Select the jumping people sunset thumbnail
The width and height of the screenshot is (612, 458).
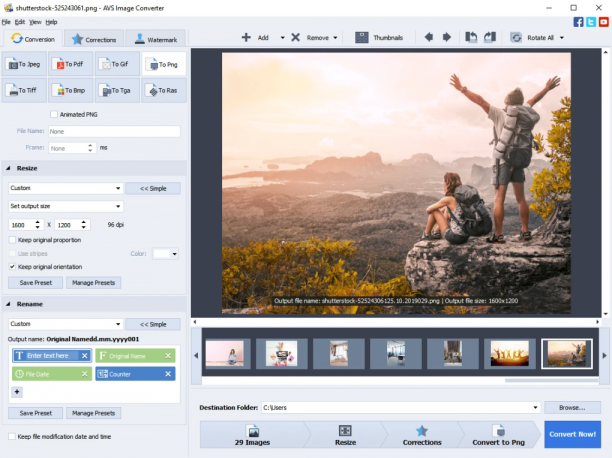pos(509,353)
